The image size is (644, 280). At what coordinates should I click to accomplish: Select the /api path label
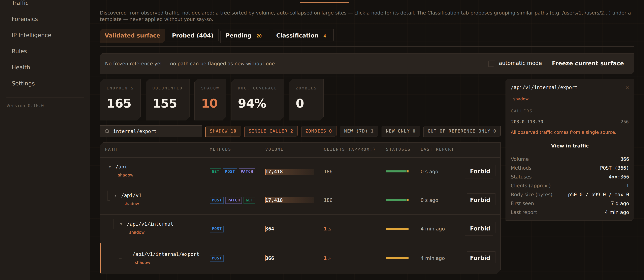[x=121, y=167]
